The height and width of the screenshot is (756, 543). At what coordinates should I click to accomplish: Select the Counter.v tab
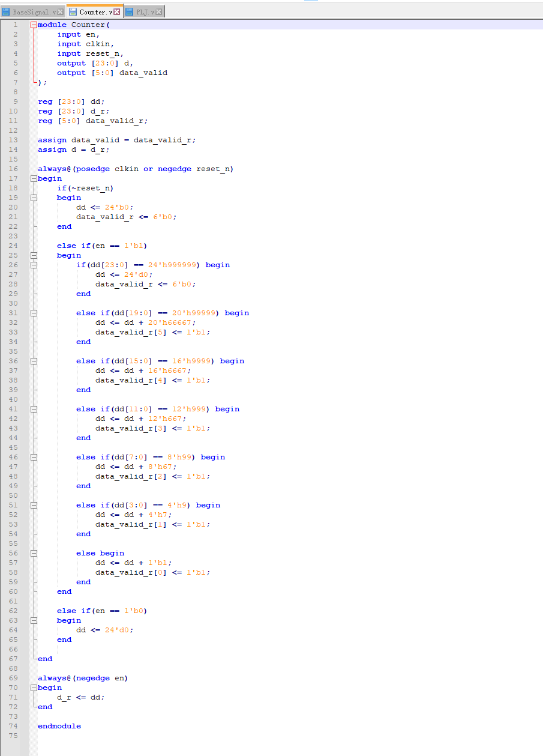pyautogui.click(x=94, y=11)
